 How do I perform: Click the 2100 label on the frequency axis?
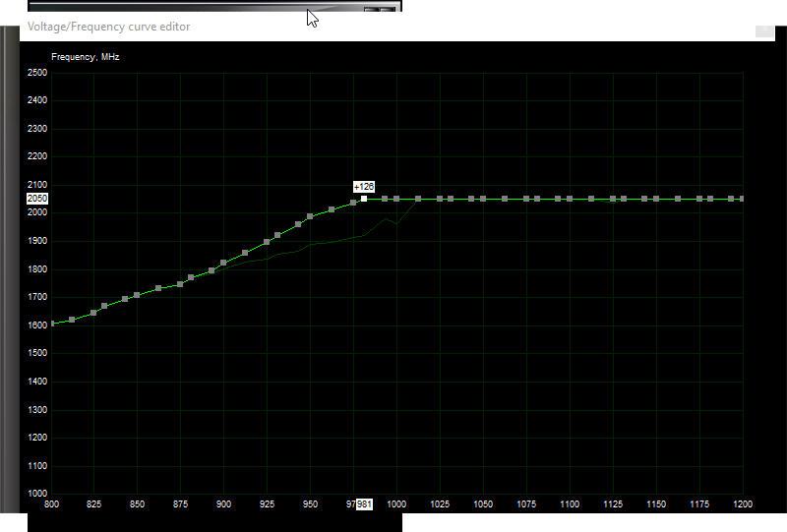coord(37,185)
